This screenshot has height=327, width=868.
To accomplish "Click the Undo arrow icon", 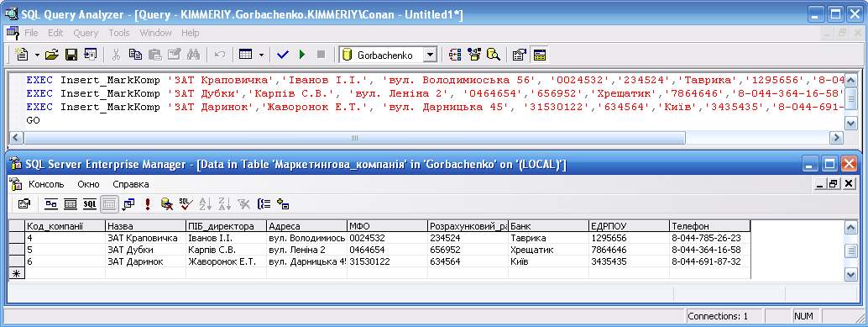I will click(x=220, y=55).
